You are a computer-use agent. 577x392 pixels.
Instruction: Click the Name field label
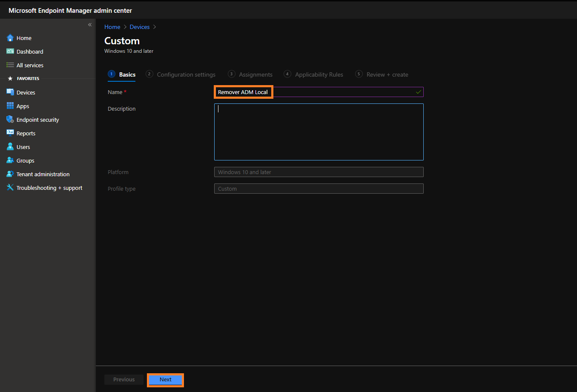(x=115, y=92)
